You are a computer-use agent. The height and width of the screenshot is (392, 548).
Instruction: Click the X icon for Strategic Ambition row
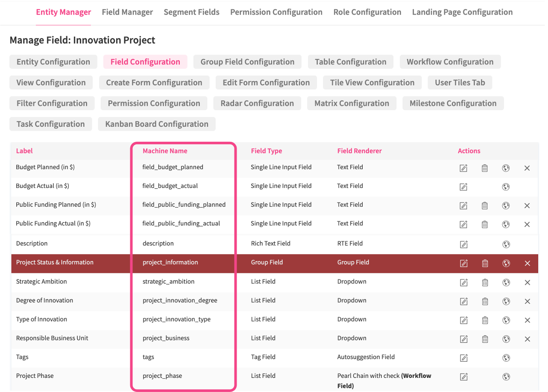click(527, 282)
